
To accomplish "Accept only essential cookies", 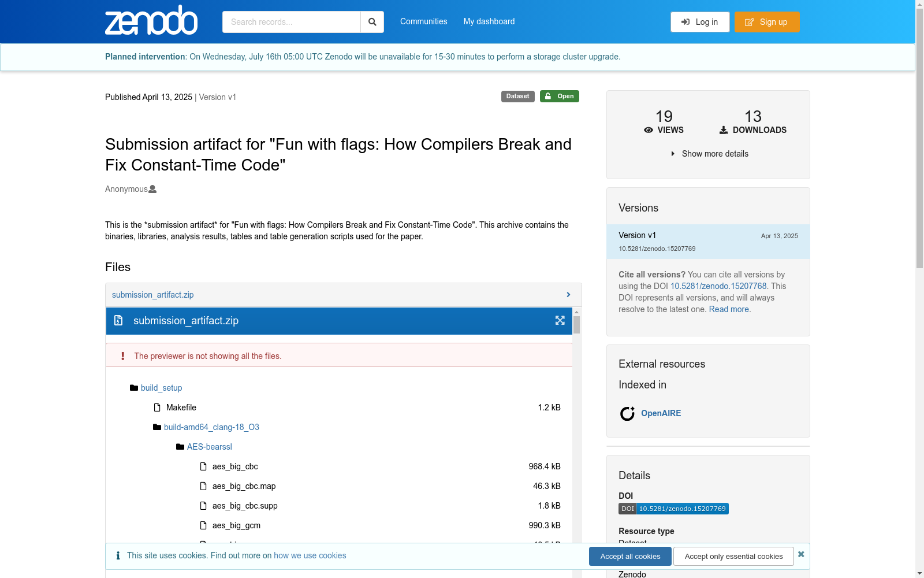I will point(734,556).
